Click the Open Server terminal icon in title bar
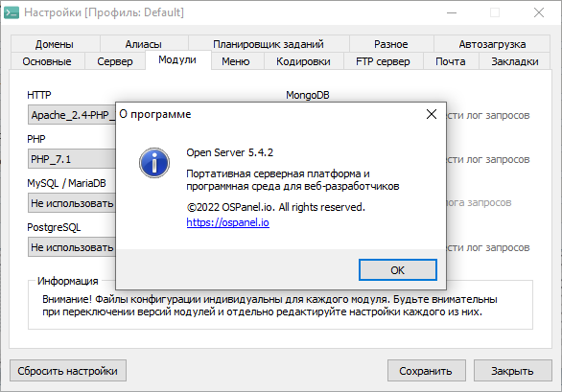 pyautogui.click(x=12, y=12)
